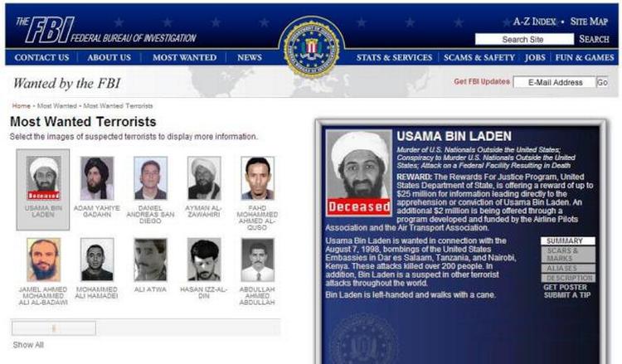Click the FBI logo at top left
622x364 pixels.
[x=106, y=30]
